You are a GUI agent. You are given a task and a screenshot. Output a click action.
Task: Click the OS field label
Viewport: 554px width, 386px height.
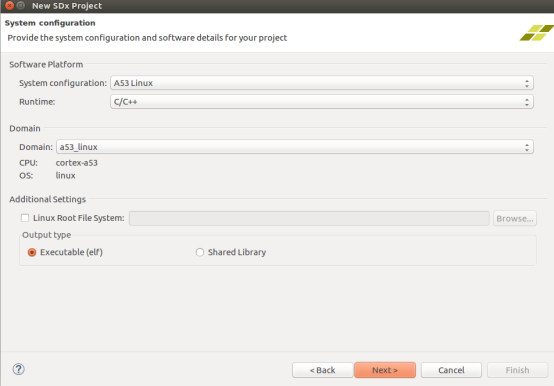[x=26, y=176]
